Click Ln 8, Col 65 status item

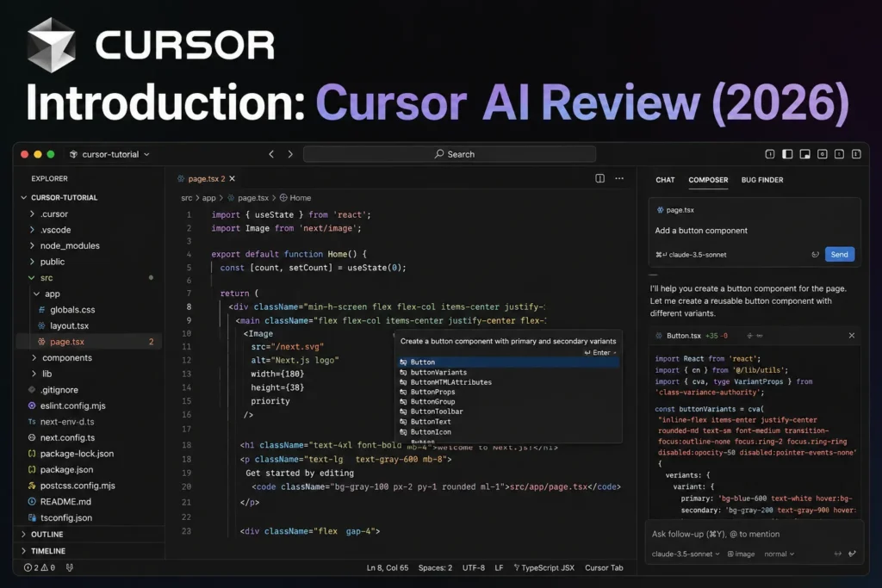tap(388, 567)
